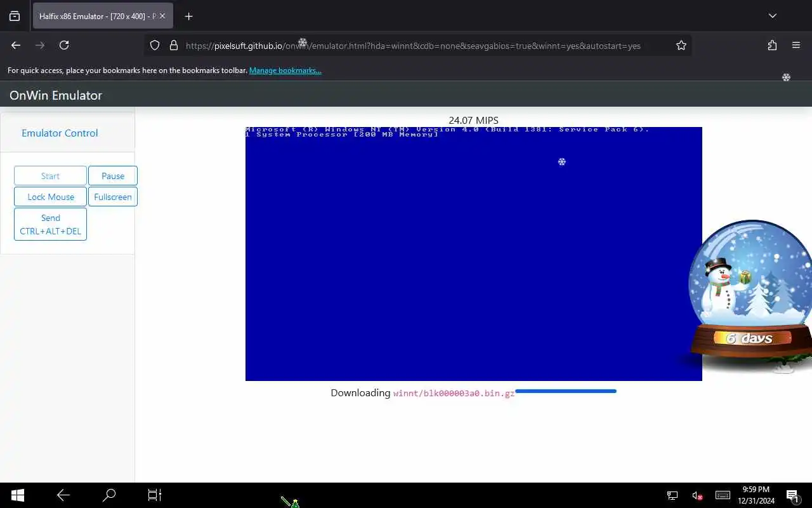
Task: Click the download progress bar
Action: point(566,391)
